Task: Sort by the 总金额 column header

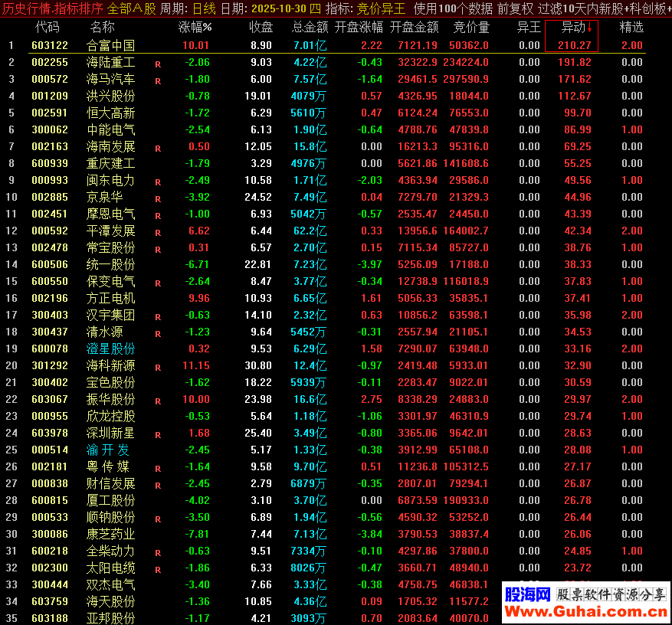Action: point(310,28)
